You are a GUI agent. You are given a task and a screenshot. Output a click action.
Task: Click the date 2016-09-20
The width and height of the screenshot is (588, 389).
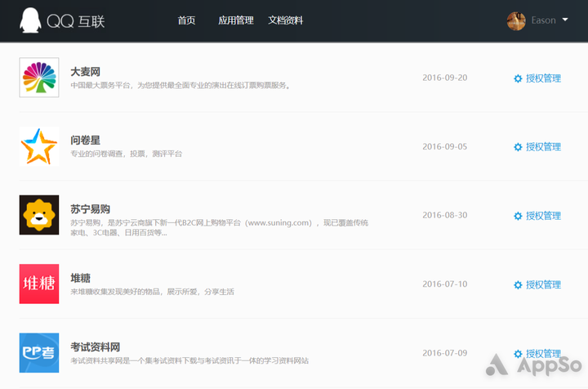click(445, 78)
